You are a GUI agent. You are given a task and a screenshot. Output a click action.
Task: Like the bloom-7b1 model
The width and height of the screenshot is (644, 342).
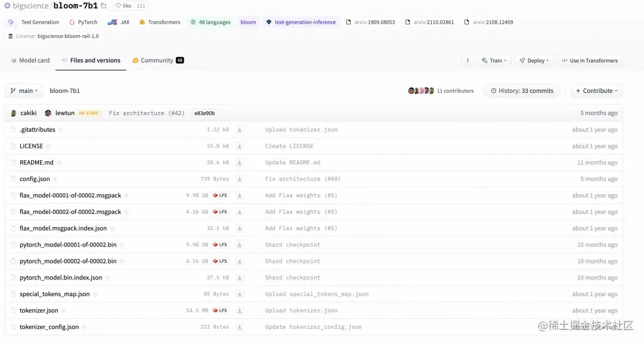pyautogui.click(x=123, y=6)
